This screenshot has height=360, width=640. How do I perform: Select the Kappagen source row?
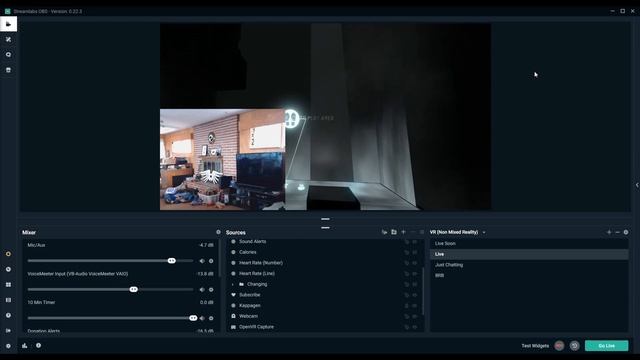click(324, 306)
